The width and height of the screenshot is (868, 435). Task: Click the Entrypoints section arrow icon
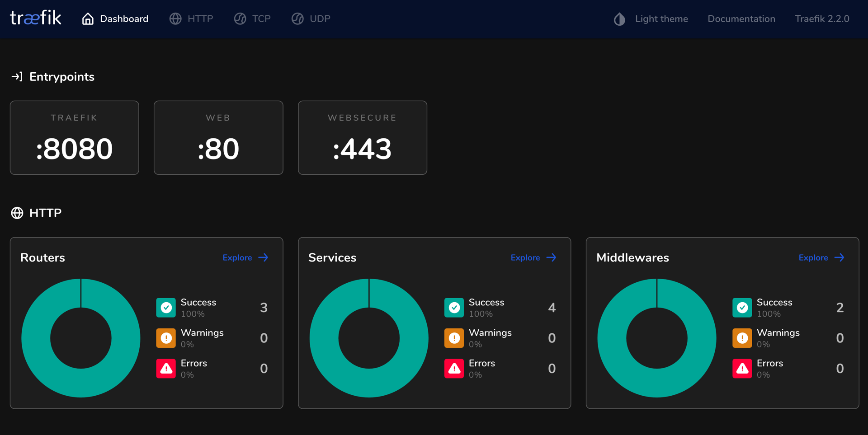pos(17,77)
